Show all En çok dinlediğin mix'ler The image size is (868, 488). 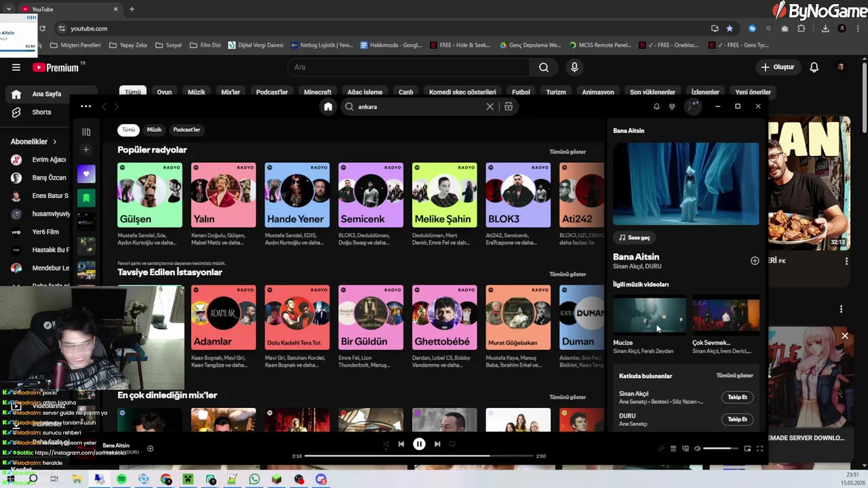click(568, 397)
